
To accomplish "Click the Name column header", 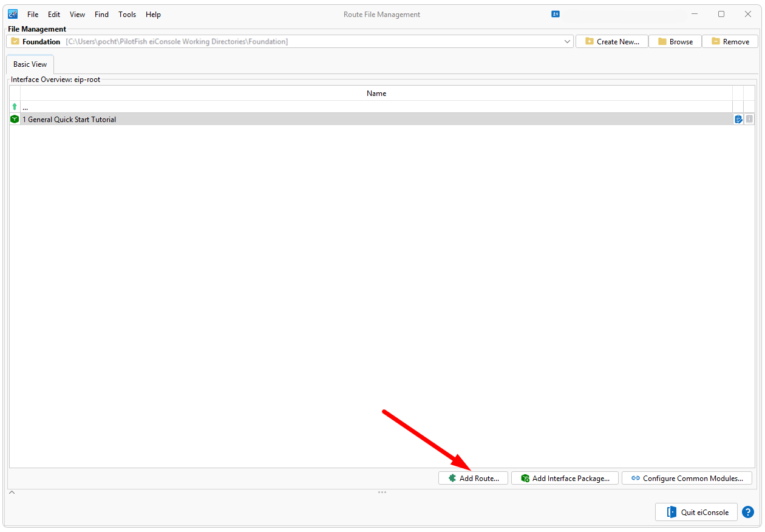I will tap(376, 94).
